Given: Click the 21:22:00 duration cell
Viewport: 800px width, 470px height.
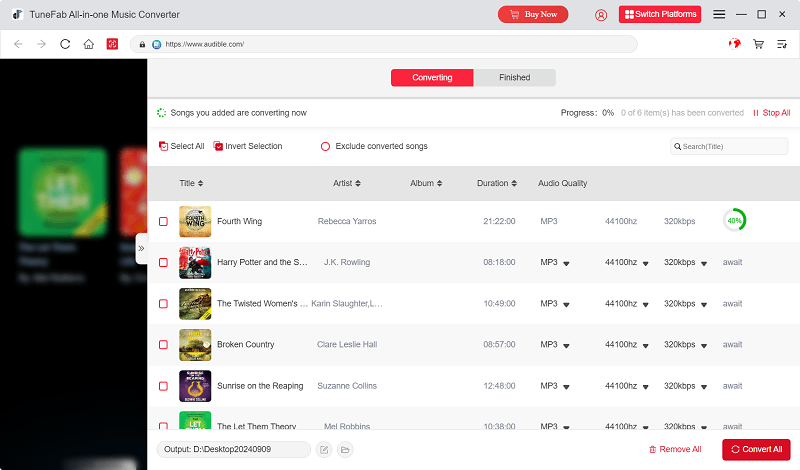Looking at the screenshot, I should [x=499, y=221].
